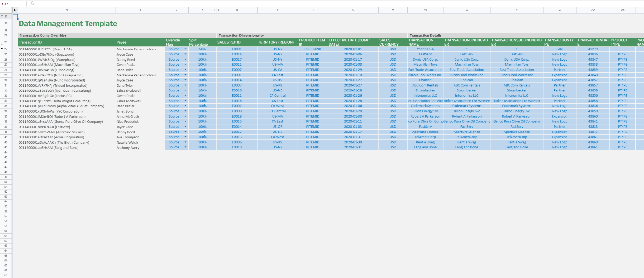Open Source dropdown for Trident Incorporated row

point(185,85)
